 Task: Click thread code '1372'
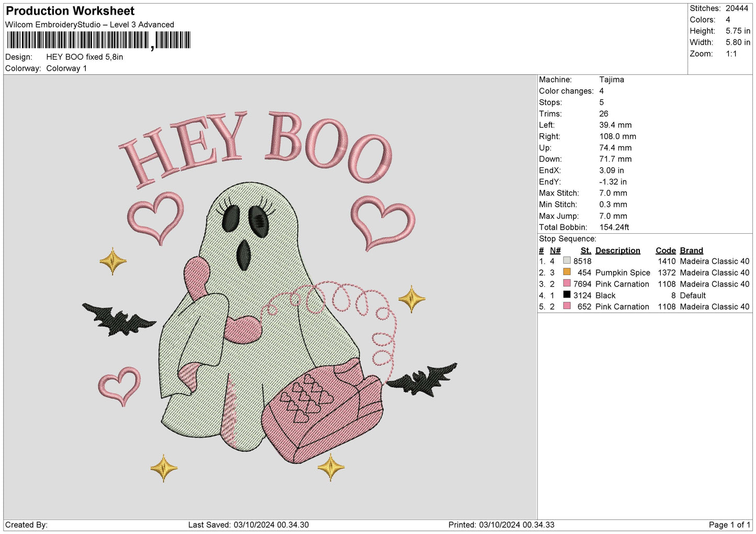click(667, 273)
